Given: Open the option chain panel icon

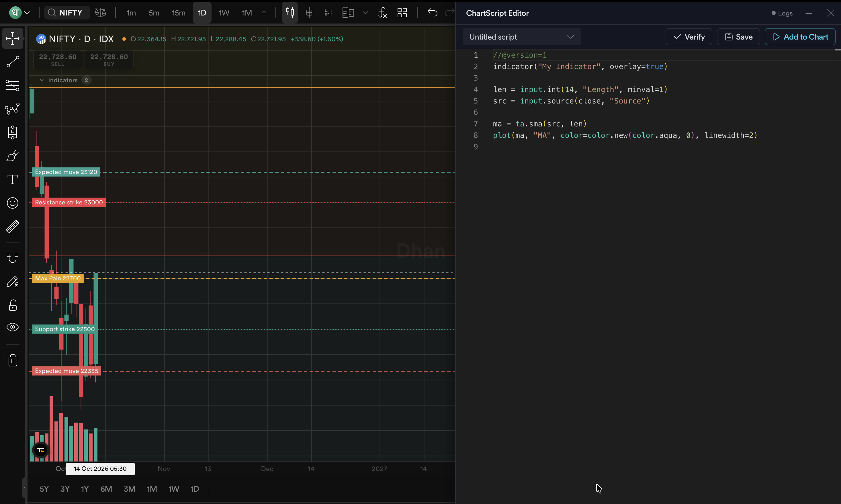Looking at the screenshot, I should (348, 13).
